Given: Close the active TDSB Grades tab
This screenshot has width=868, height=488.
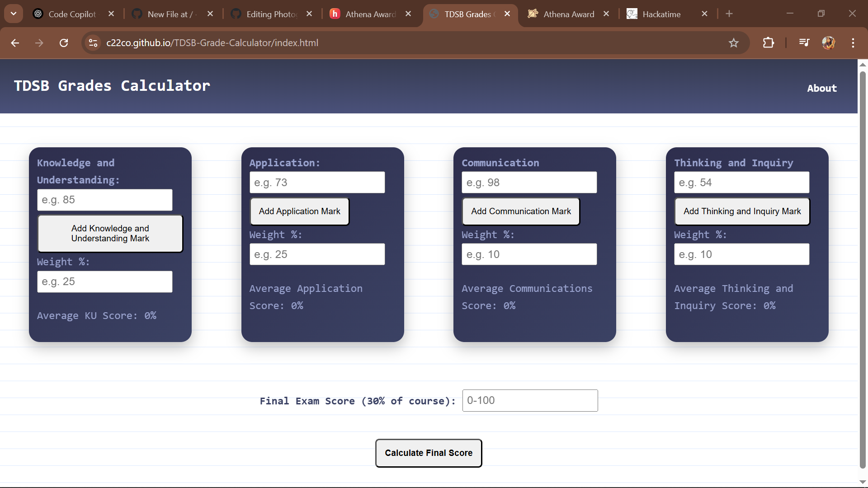Looking at the screenshot, I should [507, 14].
